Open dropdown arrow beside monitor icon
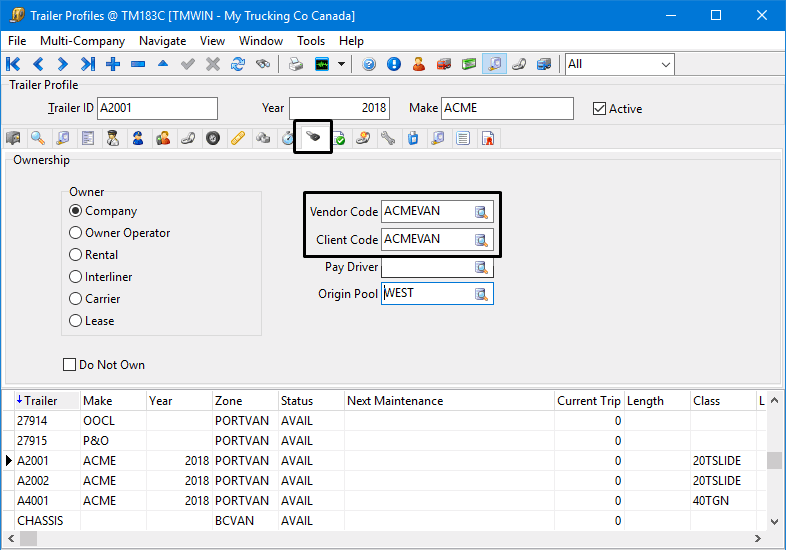The image size is (786, 550). coord(342,64)
